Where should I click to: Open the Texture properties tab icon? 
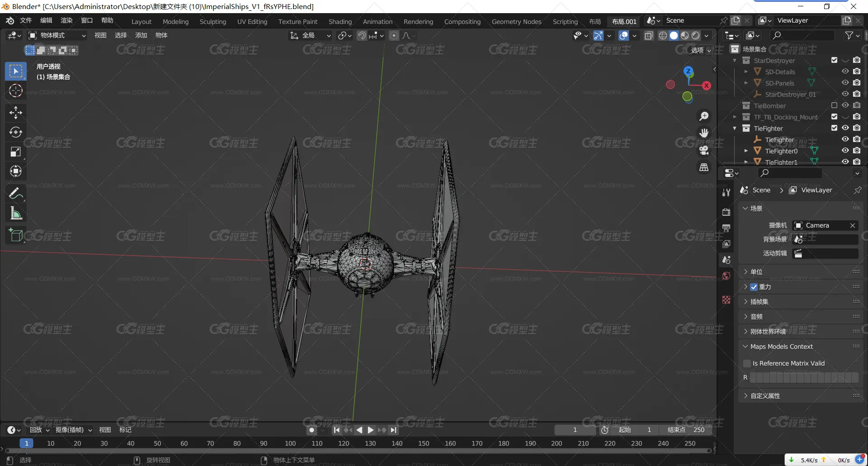tap(726, 300)
